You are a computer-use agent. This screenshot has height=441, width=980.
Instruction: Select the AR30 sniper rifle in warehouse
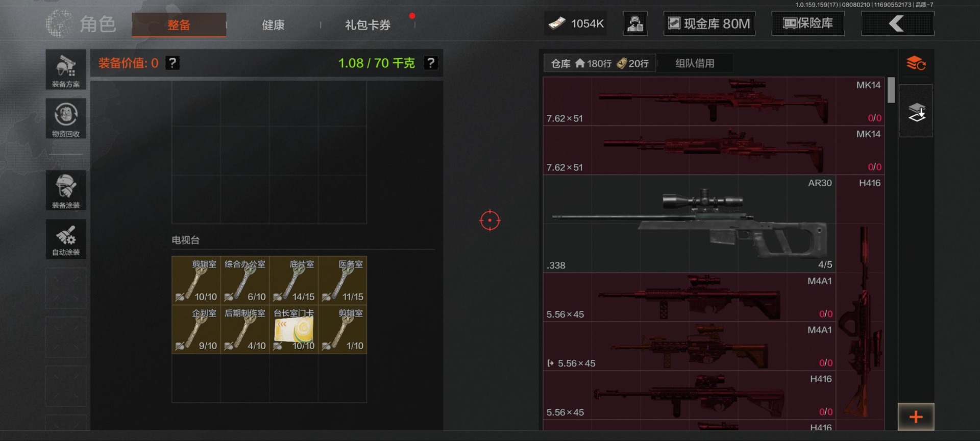tap(689, 224)
